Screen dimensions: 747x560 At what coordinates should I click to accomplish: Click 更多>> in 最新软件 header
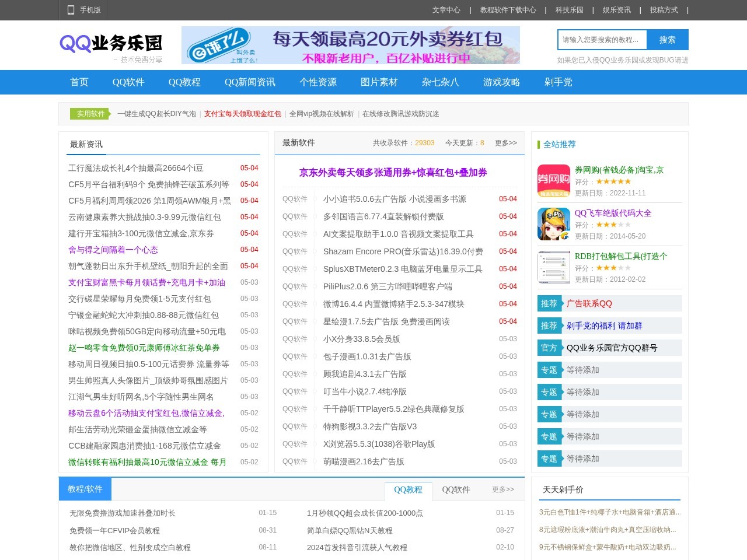click(x=506, y=143)
